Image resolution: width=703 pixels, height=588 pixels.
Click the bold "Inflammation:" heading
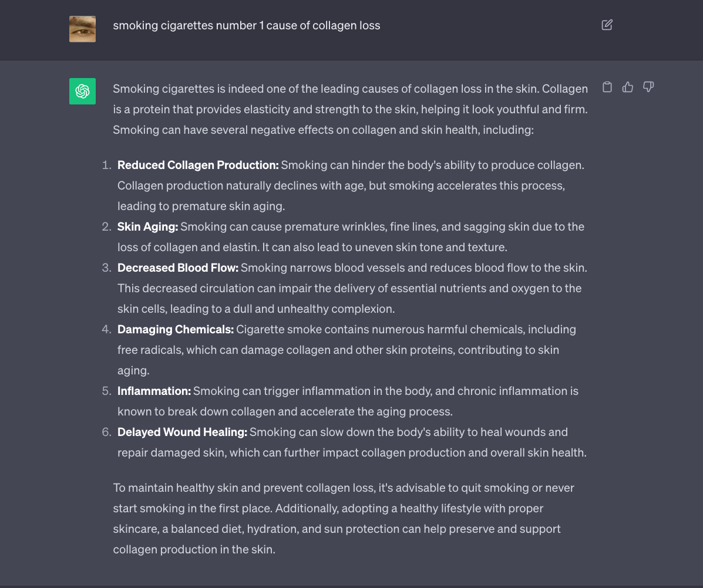coord(154,391)
